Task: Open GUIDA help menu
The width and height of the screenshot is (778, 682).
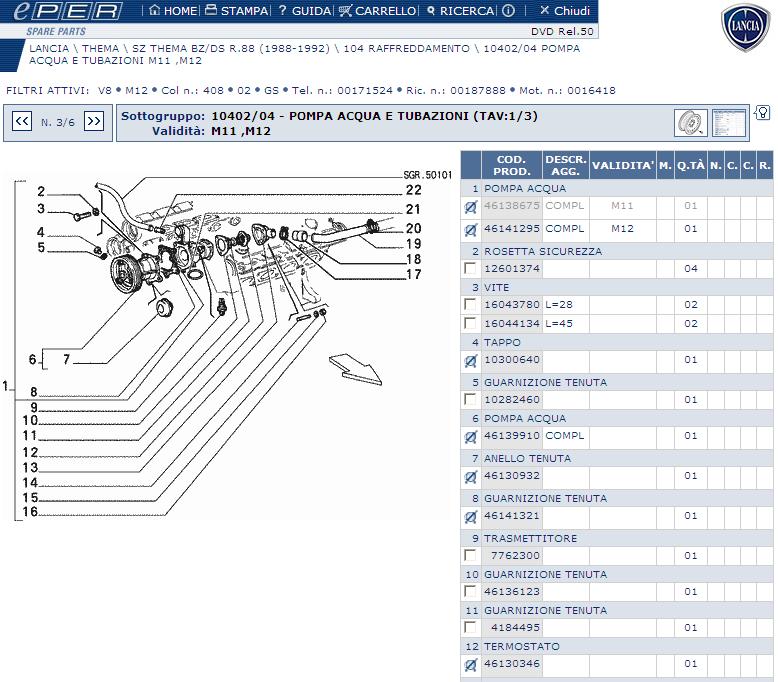Action: pyautogui.click(x=305, y=10)
